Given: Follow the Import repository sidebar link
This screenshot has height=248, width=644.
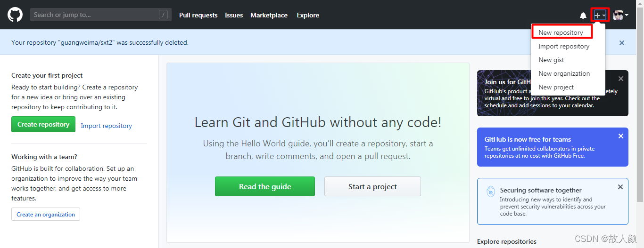Looking at the screenshot, I should click(x=107, y=126).
